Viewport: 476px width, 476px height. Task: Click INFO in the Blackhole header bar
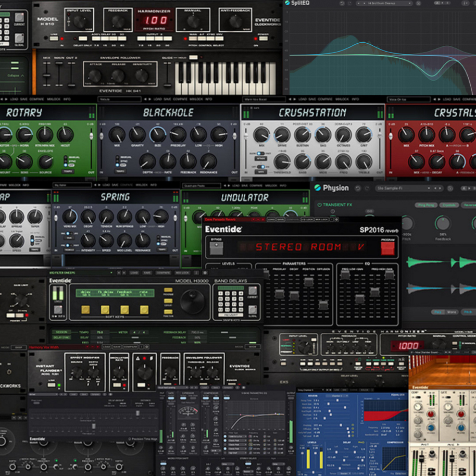(x=208, y=99)
